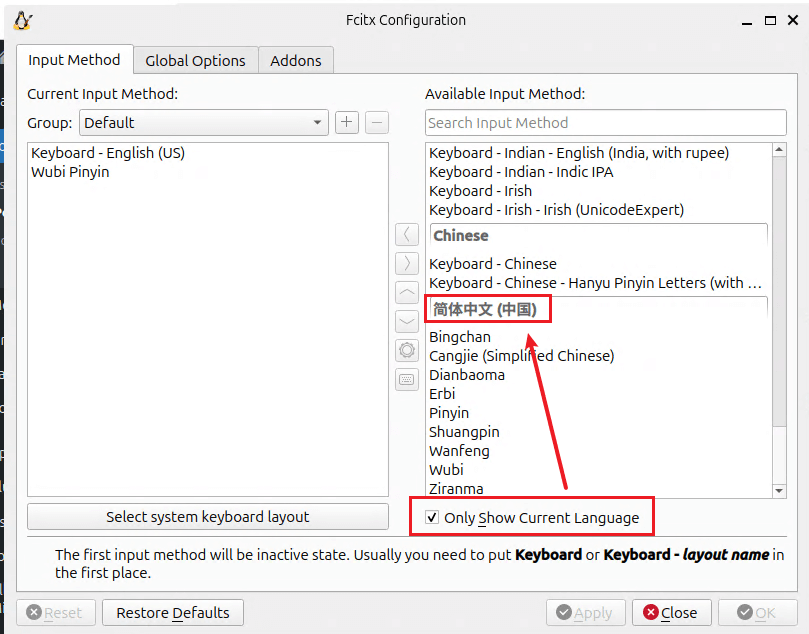The width and height of the screenshot is (809, 634).
Task: Click the Restore Defaults button
Action: [173, 613]
